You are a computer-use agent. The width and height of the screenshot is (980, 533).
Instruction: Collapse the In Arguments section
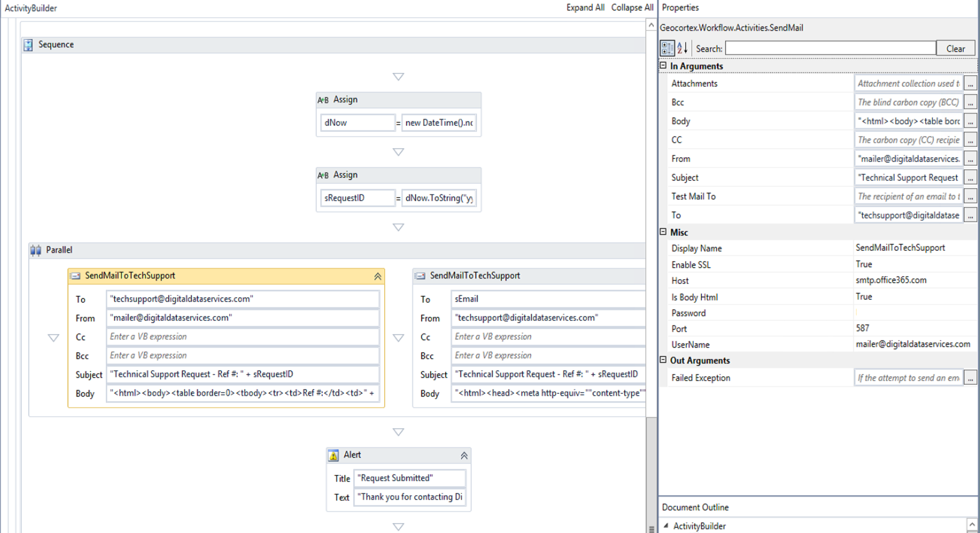pos(663,66)
